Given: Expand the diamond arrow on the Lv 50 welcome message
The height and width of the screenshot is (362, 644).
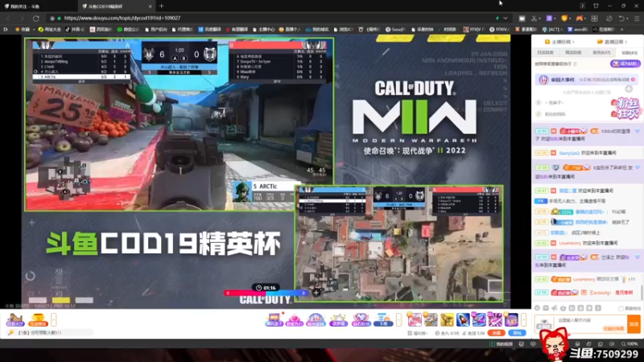Looking at the screenshot, I should coord(638,257).
